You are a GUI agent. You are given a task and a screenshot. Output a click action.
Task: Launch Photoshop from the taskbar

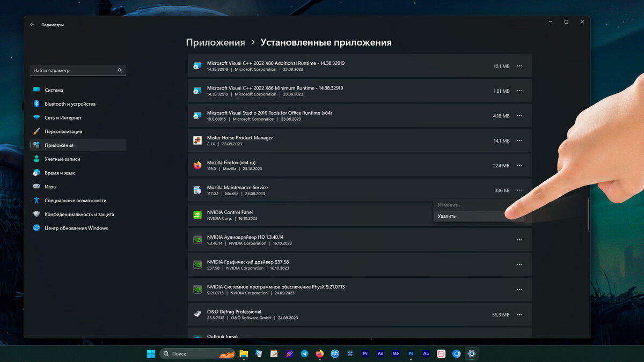(x=411, y=353)
